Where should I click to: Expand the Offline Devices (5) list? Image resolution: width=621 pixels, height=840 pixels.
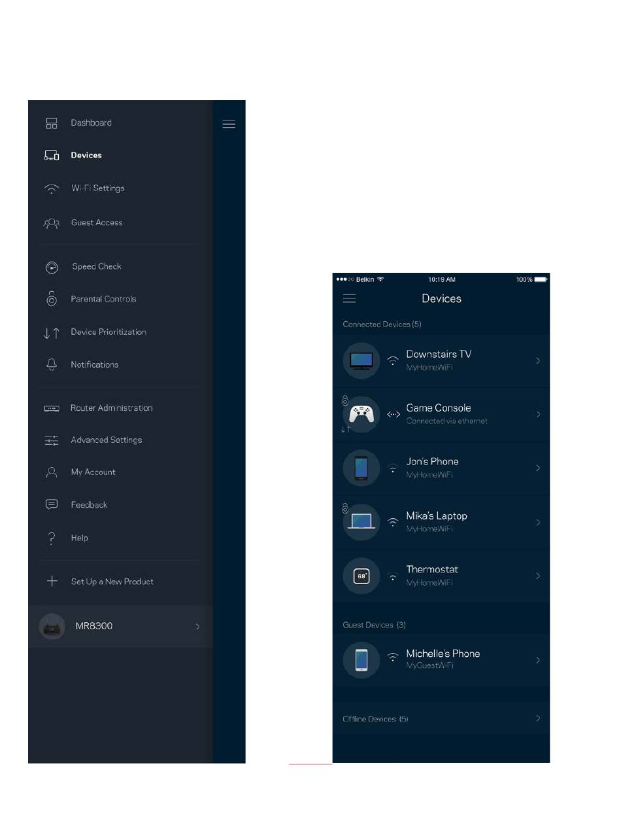(441, 718)
